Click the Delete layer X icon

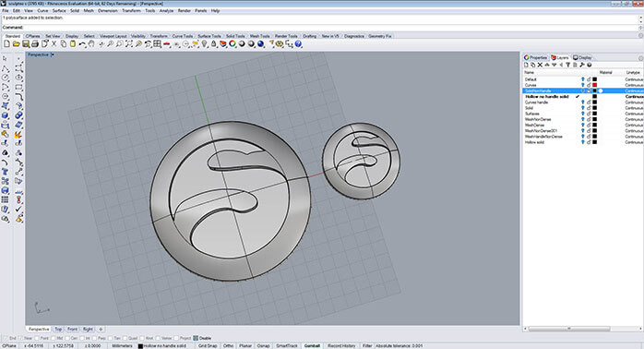tap(540, 65)
